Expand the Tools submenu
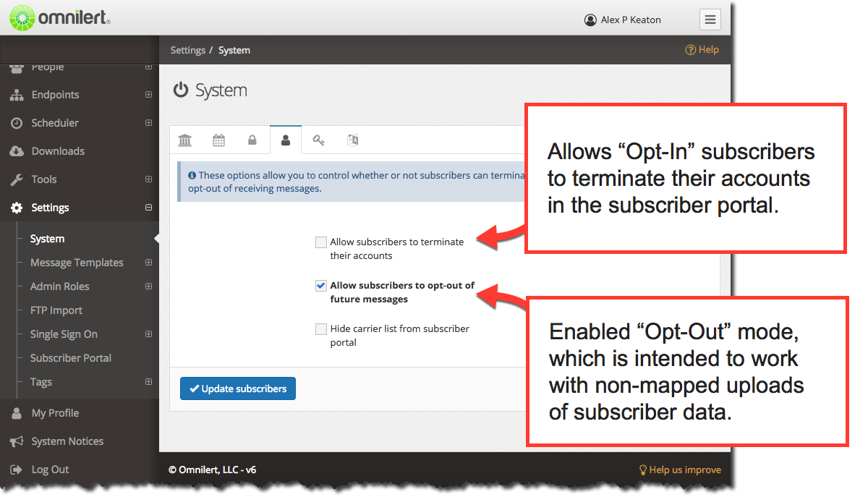 [148, 179]
